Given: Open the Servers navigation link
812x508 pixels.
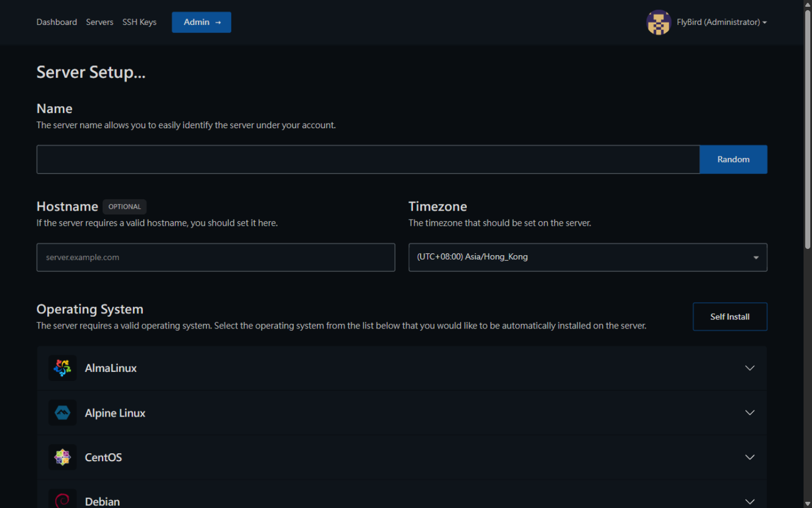Looking at the screenshot, I should [100, 22].
